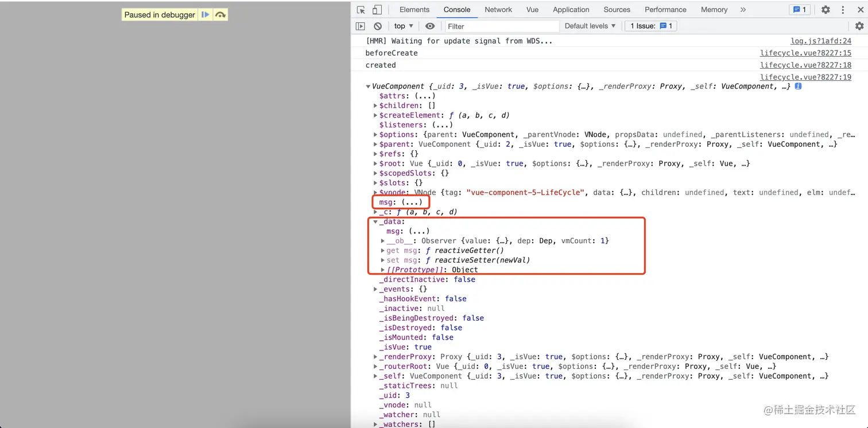Open the issues counter badge in the top bar

click(x=800, y=10)
